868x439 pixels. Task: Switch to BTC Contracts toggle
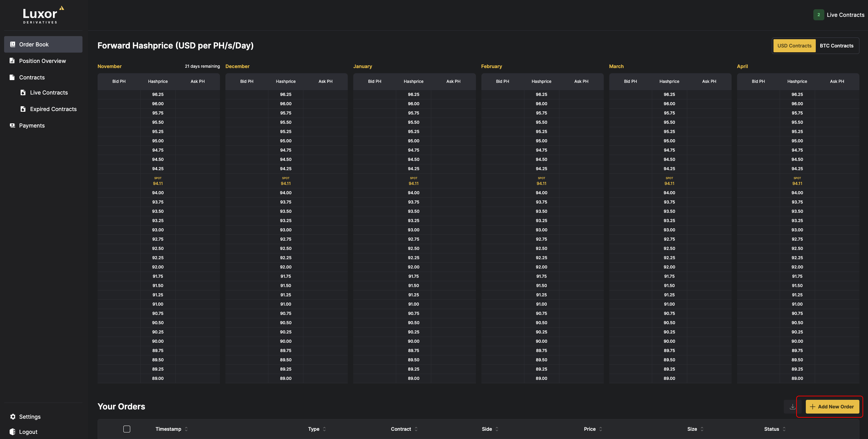[x=837, y=45]
